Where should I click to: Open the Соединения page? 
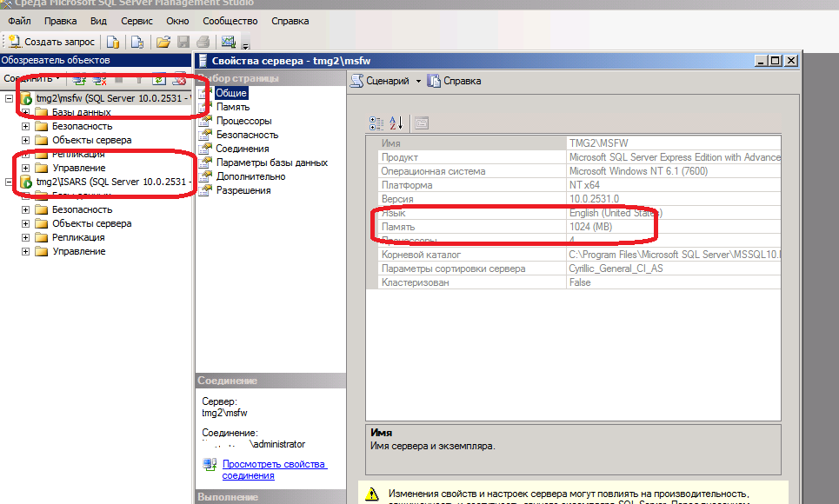tap(243, 149)
